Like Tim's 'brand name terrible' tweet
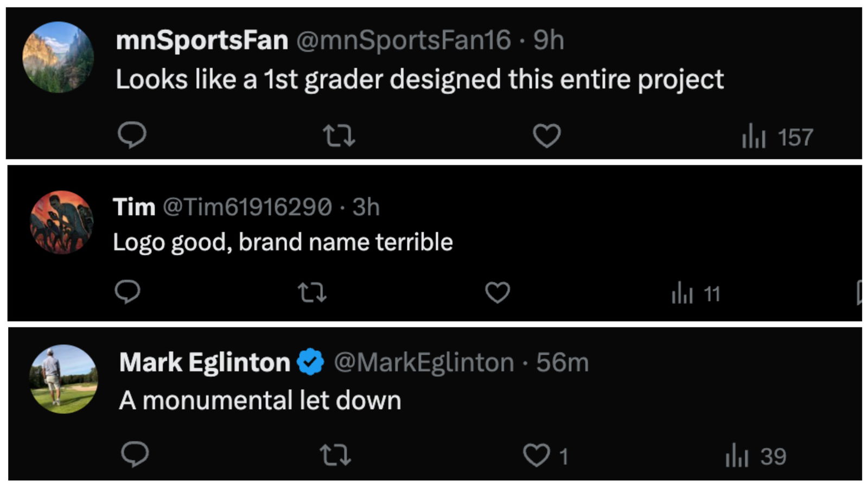This screenshot has height=488, width=868. click(497, 293)
